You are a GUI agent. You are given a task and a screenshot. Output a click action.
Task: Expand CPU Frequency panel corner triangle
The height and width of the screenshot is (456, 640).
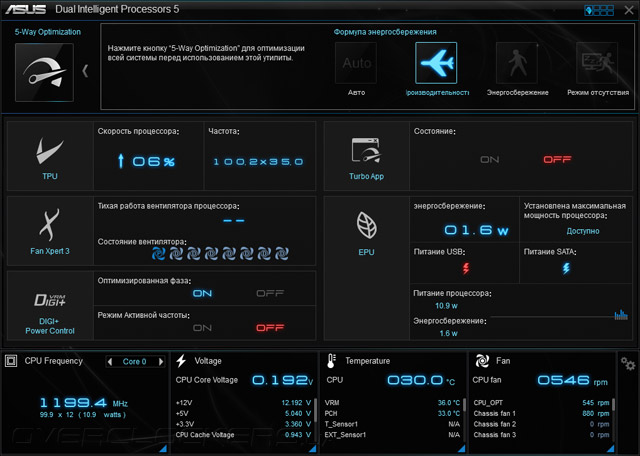pos(163,449)
